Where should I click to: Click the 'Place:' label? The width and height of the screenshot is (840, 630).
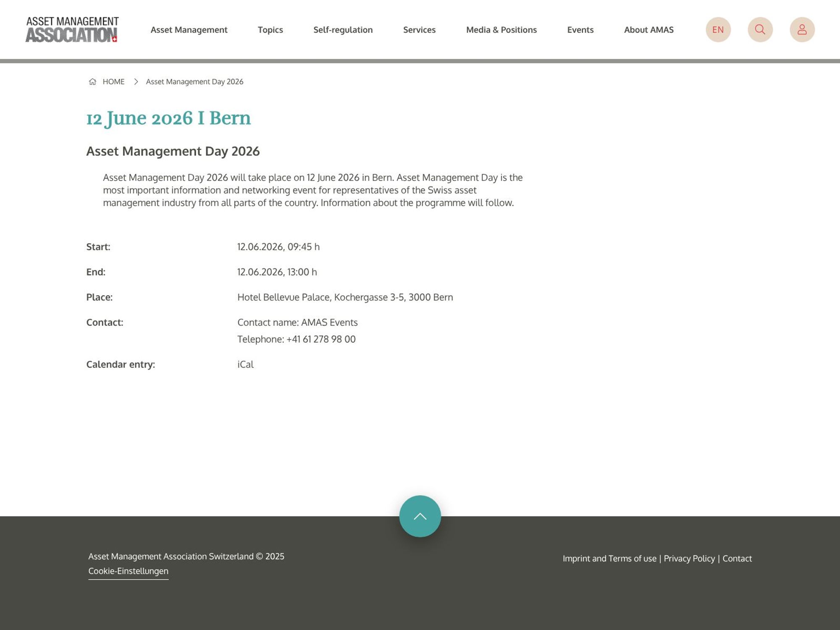pos(100,297)
